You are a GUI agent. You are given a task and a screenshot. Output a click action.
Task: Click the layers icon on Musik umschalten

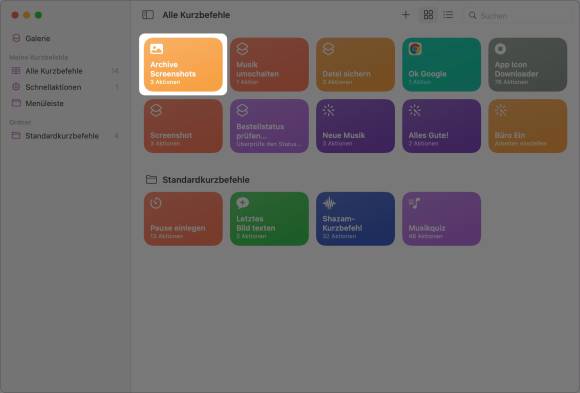click(x=242, y=48)
